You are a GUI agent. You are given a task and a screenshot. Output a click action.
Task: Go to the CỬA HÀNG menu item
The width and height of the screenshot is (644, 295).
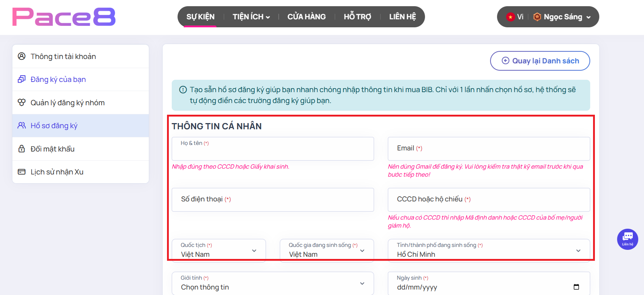[x=306, y=17]
